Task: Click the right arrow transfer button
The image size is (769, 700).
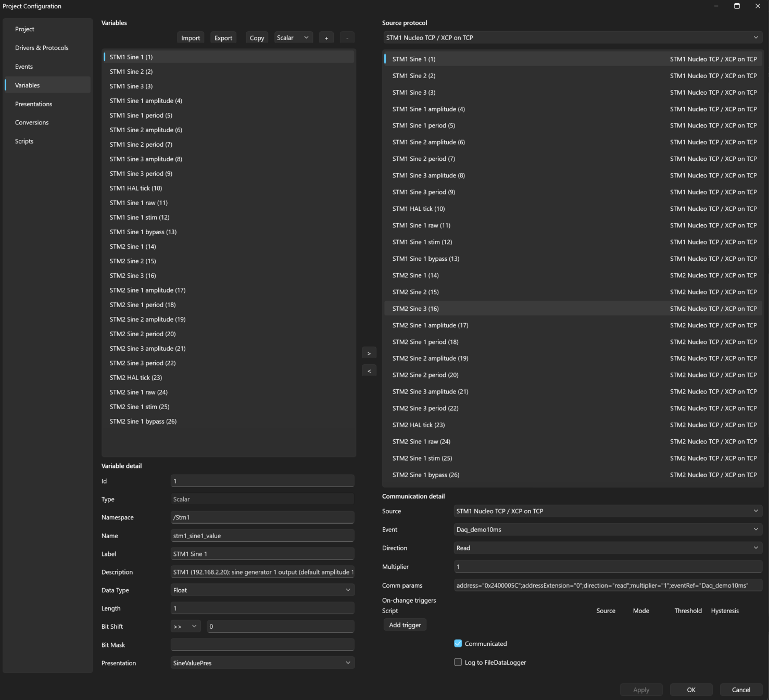Action: coord(369,353)
